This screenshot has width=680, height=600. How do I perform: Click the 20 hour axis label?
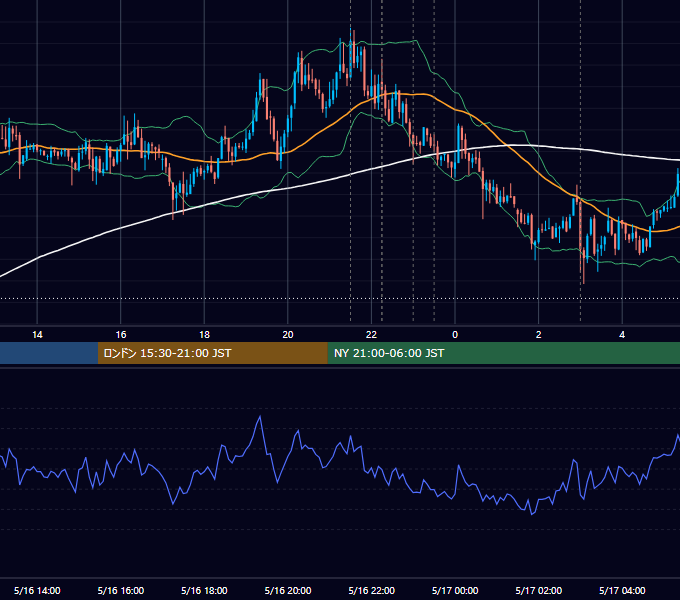point(288,335)
